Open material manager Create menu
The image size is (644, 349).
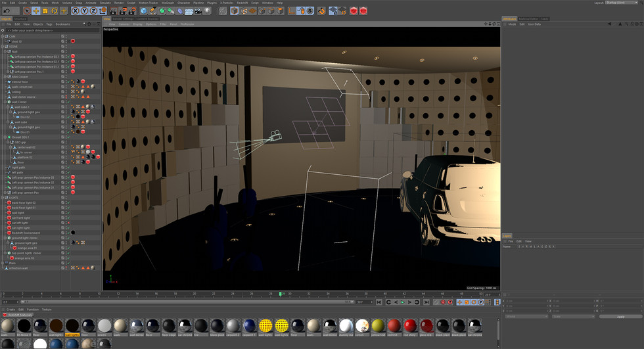tap(11, 310)
